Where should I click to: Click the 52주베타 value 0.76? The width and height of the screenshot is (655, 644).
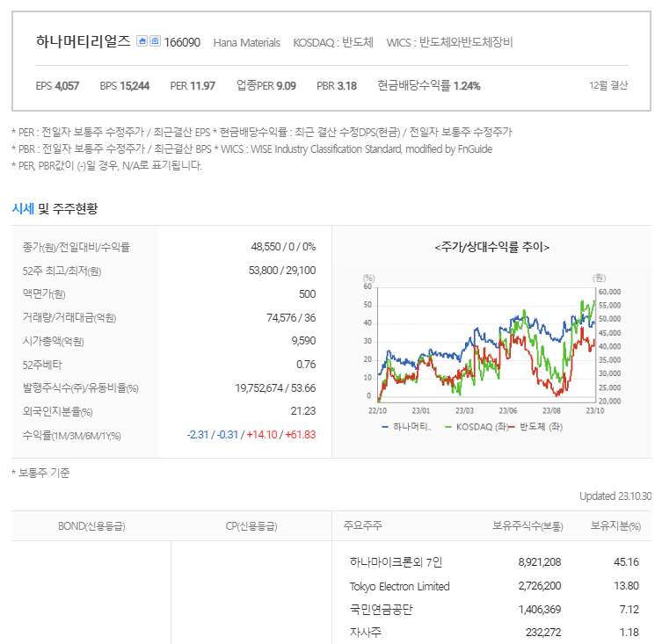(x=306, y=365)
